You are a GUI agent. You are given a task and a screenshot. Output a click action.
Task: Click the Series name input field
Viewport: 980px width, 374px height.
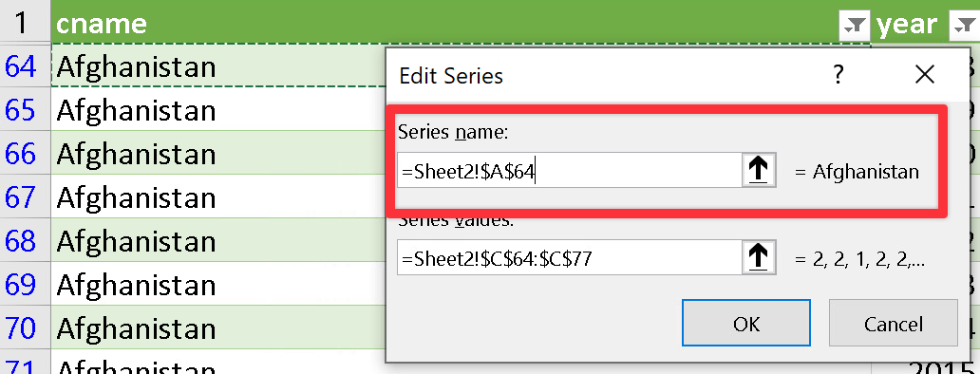(x=570, y=171)
